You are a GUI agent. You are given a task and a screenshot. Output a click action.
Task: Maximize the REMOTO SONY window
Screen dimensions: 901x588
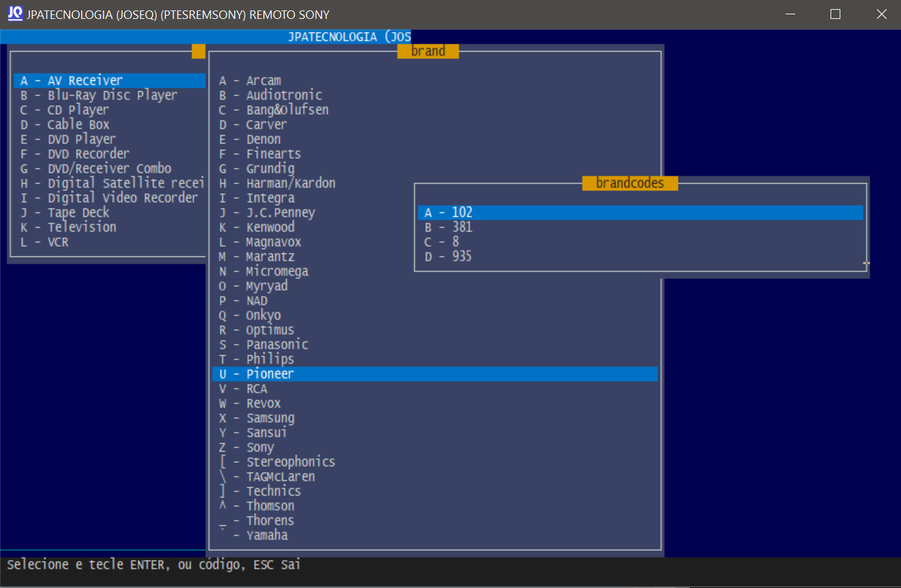(x=835, y=14)
